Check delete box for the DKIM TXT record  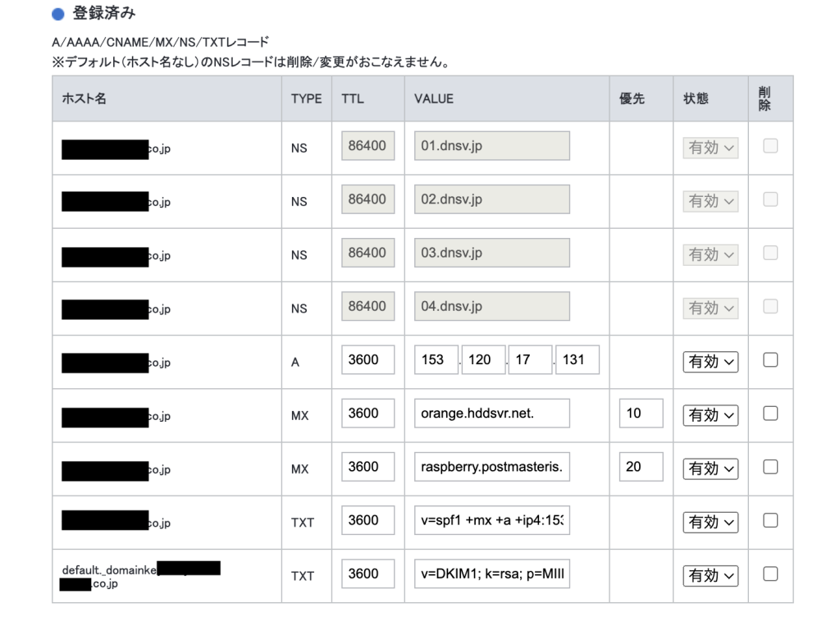(x=770, y=574)
